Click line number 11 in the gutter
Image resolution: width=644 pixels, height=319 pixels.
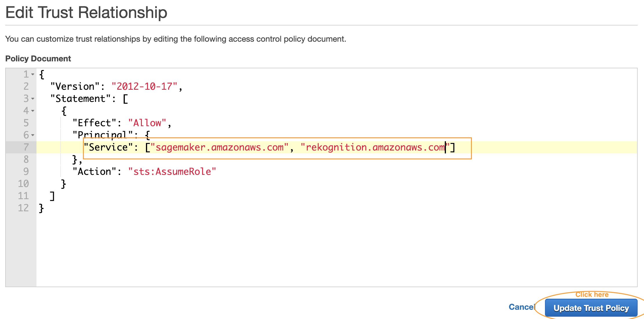[23, 196]
